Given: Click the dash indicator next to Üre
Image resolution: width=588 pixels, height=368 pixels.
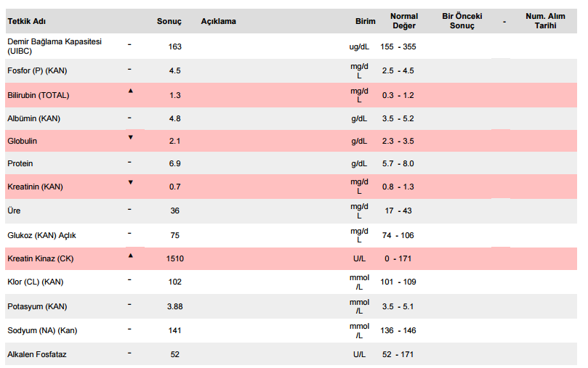Looking at the screenshot, I should point(129,209).
